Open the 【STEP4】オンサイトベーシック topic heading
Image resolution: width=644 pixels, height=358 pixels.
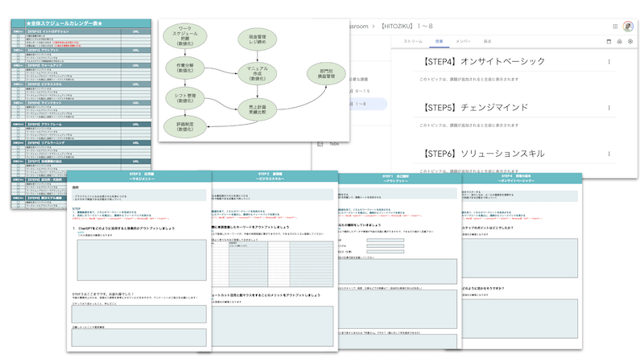pyautogui.click(x=484, y=62)
